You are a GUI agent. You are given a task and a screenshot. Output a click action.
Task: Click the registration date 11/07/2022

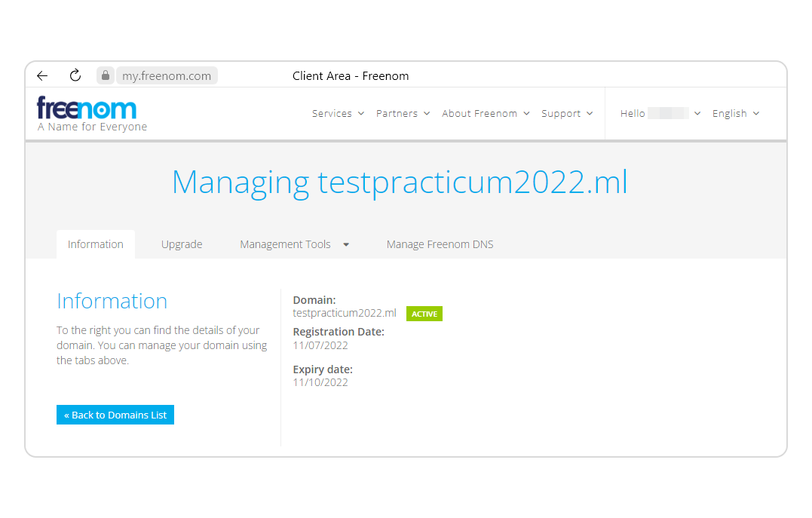(x=320, y=345)
